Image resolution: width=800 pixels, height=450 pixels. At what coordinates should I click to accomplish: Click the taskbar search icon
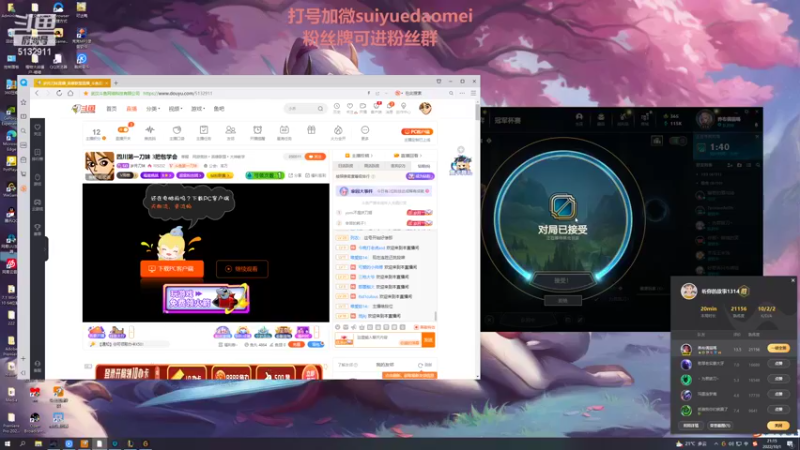[22, 444]
